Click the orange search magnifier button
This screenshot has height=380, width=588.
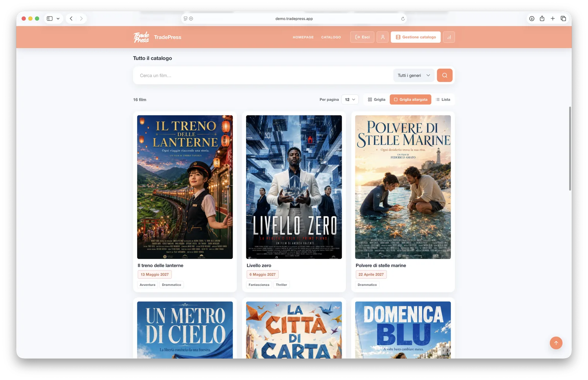444,75
